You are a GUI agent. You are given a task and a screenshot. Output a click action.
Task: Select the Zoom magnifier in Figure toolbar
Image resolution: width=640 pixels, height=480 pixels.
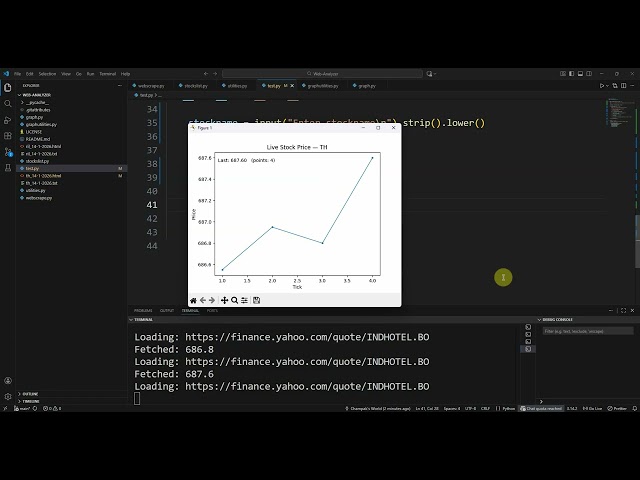234,300
